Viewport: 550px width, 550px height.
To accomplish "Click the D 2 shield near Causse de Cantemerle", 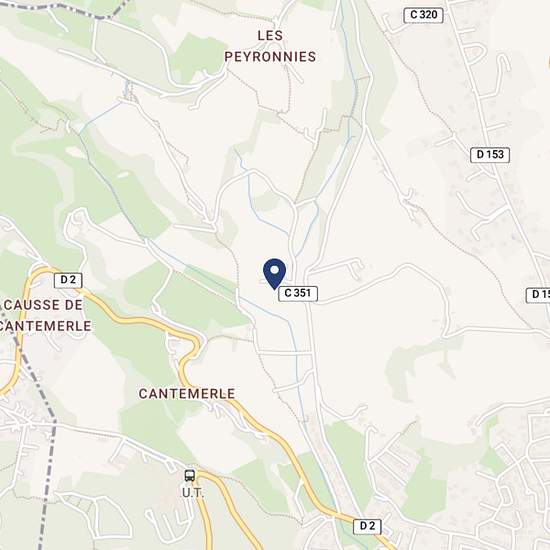I will point(68,280).
